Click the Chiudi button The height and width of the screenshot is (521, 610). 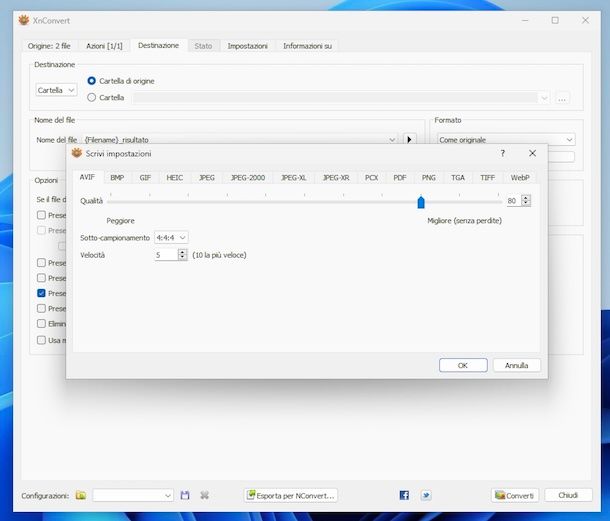point(568,495)
